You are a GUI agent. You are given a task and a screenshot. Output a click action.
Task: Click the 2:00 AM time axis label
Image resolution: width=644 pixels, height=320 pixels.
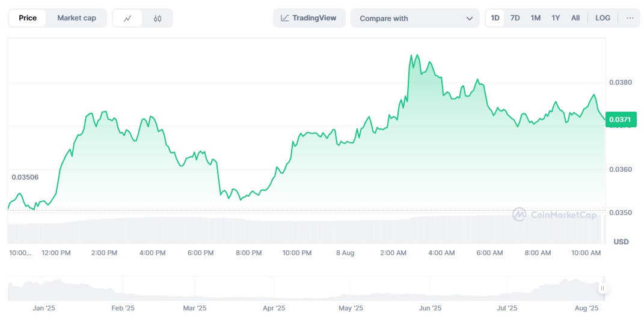pos(393,253)
